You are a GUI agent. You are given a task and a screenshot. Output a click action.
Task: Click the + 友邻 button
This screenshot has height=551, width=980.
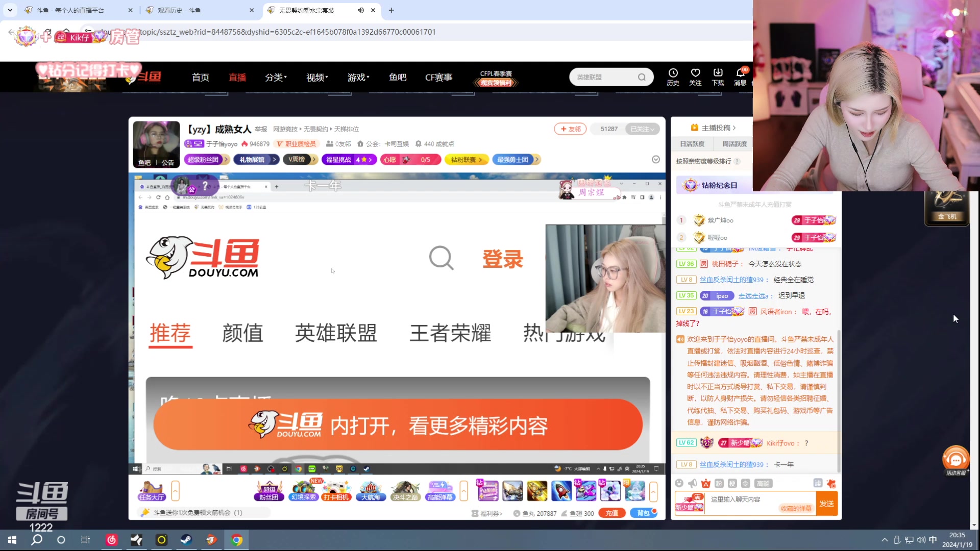(x=570, y=129)
